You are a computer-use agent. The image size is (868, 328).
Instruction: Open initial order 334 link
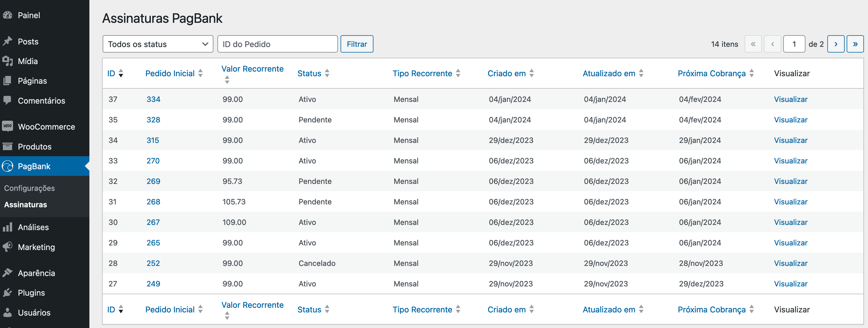click(x=153, y=99)
